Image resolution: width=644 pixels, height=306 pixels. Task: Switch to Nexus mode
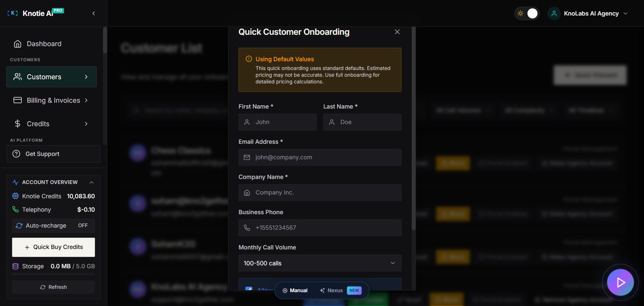coord(340,290)
